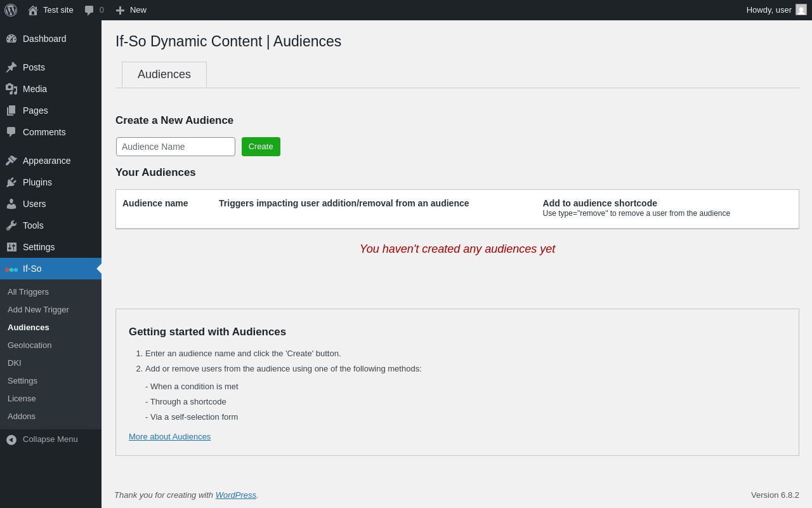Click the Getting started with Audiences heading
This screenshot has width=812, height=508.
click(x=207, y=332)
